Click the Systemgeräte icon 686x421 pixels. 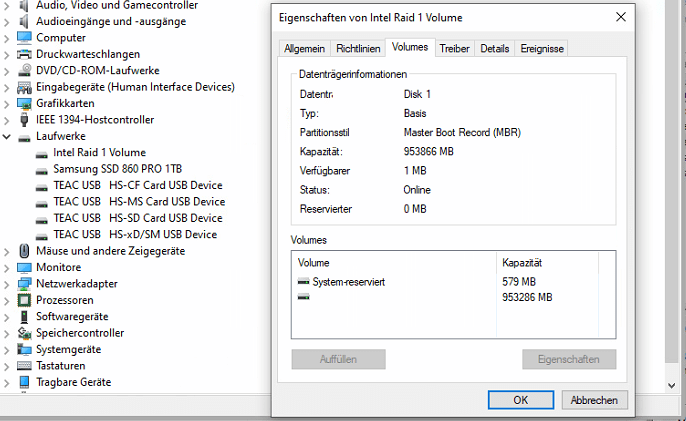[24, 349]
